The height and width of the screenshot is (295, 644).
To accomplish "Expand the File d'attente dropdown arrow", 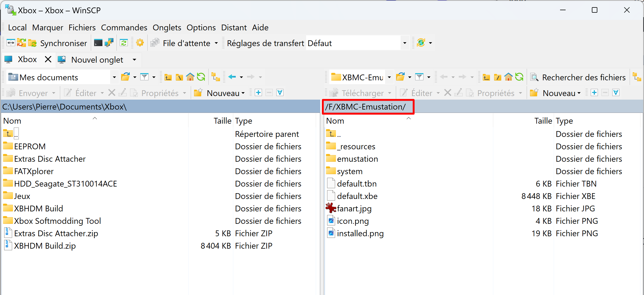I will tap(216, 43).
